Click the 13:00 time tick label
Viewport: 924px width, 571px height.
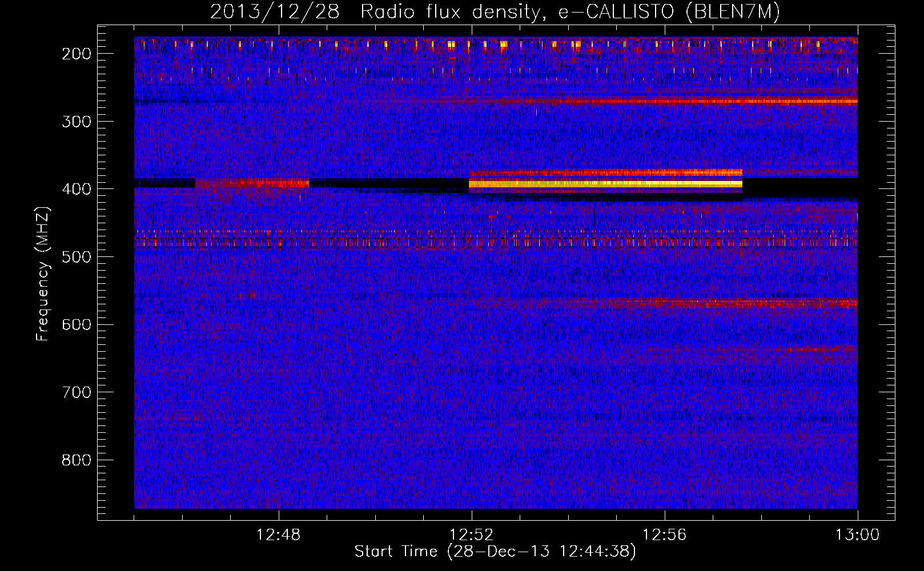tap(858, 535)
